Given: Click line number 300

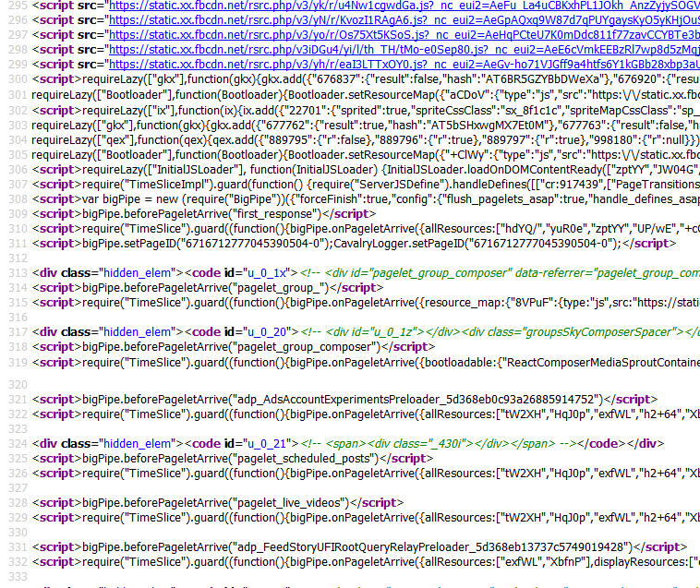Looking at the screenshot, I should (18, 79).
